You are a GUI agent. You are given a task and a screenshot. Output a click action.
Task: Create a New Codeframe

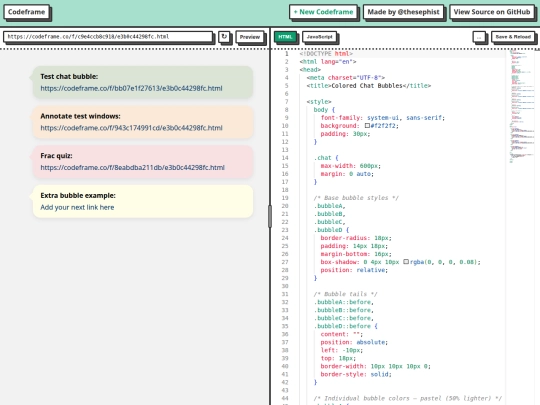(x=323, y=12)
